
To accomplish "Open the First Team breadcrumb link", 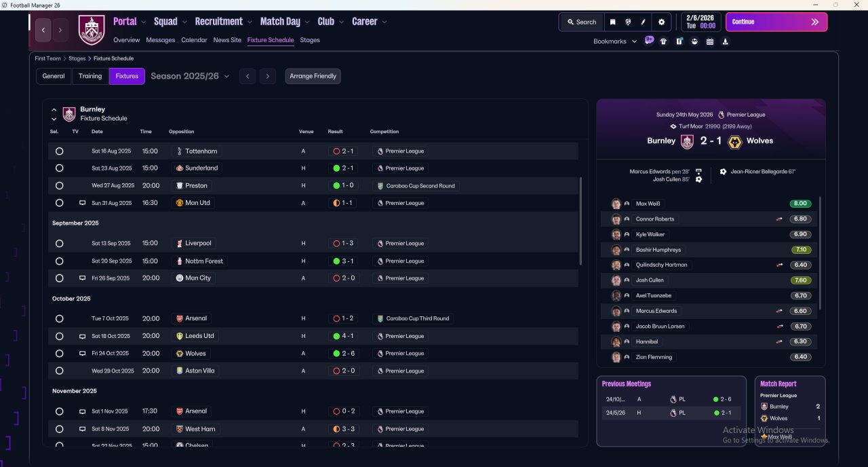I will 48,58.
